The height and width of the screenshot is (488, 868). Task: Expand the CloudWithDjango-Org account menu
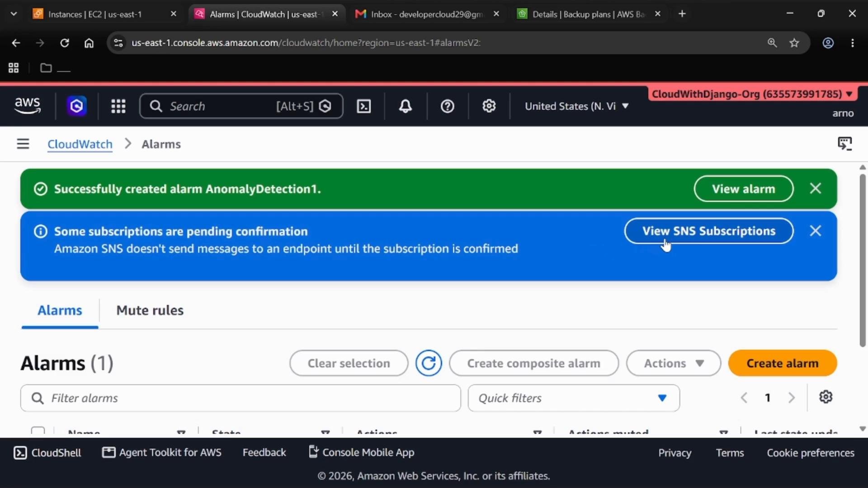[x=752, y=94]
